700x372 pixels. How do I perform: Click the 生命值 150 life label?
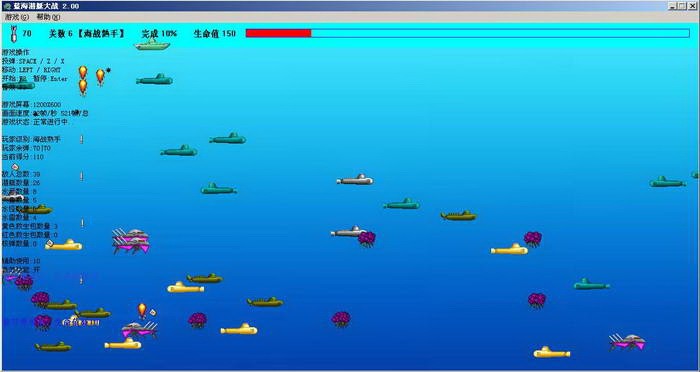(215, 33)
